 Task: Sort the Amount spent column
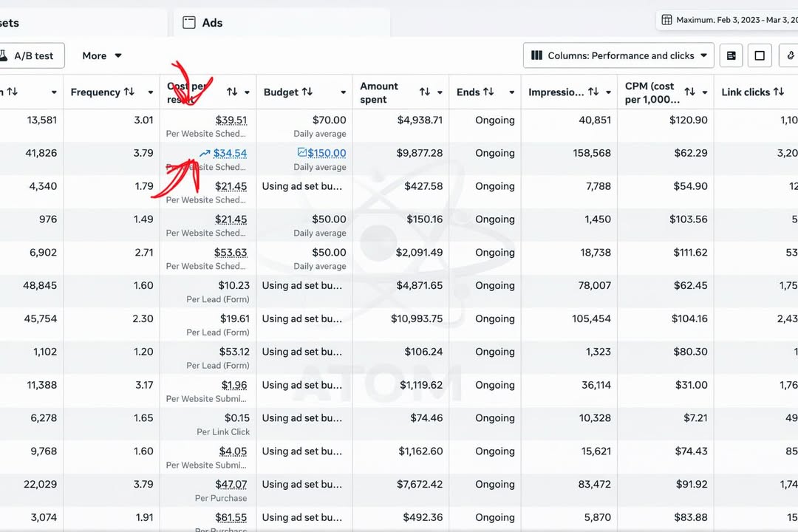tap(425, 92)
